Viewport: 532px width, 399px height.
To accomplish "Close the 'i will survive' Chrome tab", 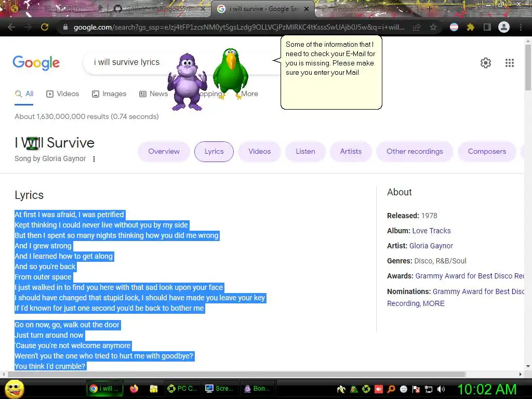I will (x=307, y=9).
